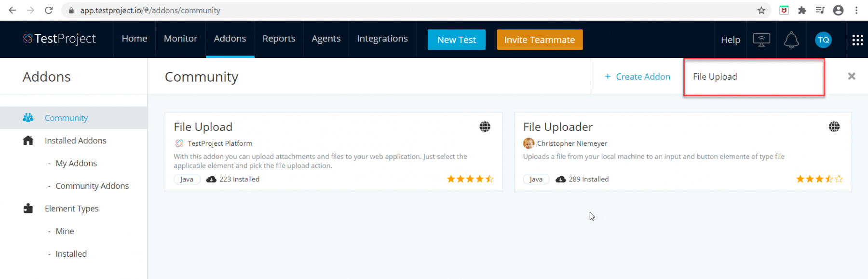The image size is (868, 279).
Task: Open the Home menu
Action: click(x=135, y=39)
